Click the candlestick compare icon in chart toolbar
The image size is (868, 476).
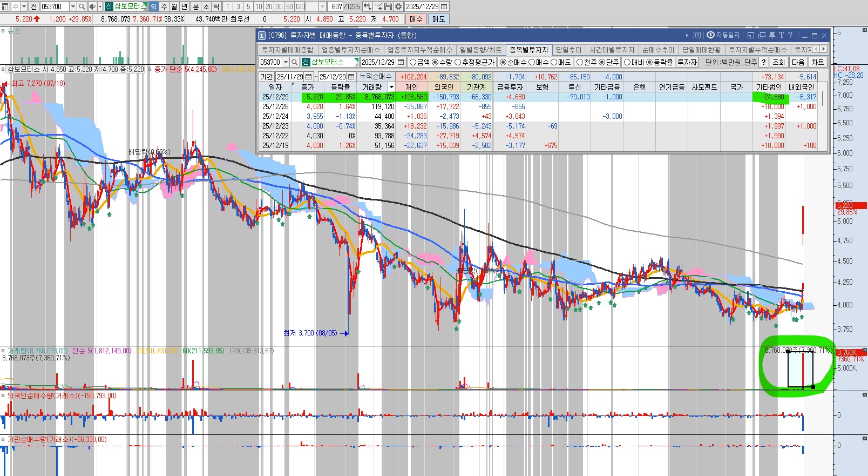pos(368,6)
